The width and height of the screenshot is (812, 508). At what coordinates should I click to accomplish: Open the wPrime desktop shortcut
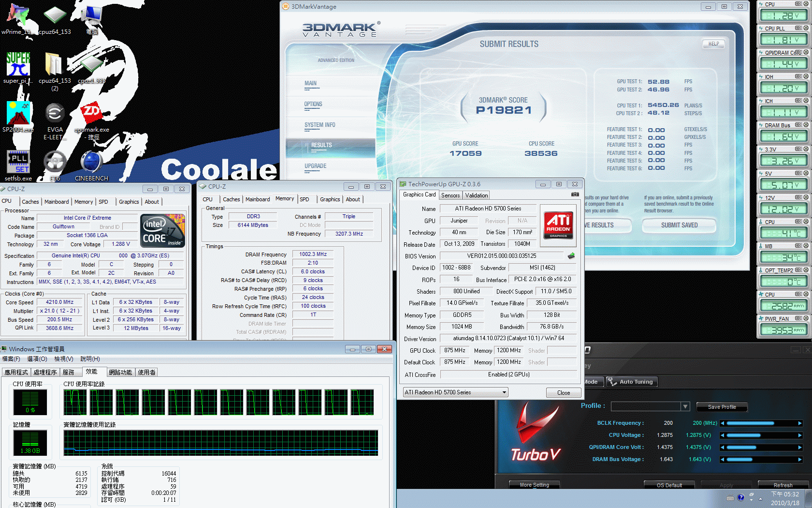[18, 18]
